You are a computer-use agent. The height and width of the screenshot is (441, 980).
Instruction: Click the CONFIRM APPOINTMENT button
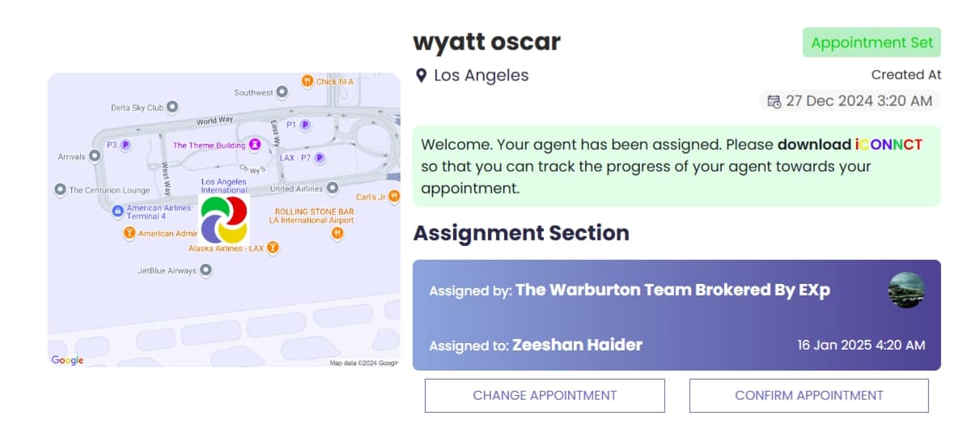[809, 396]
